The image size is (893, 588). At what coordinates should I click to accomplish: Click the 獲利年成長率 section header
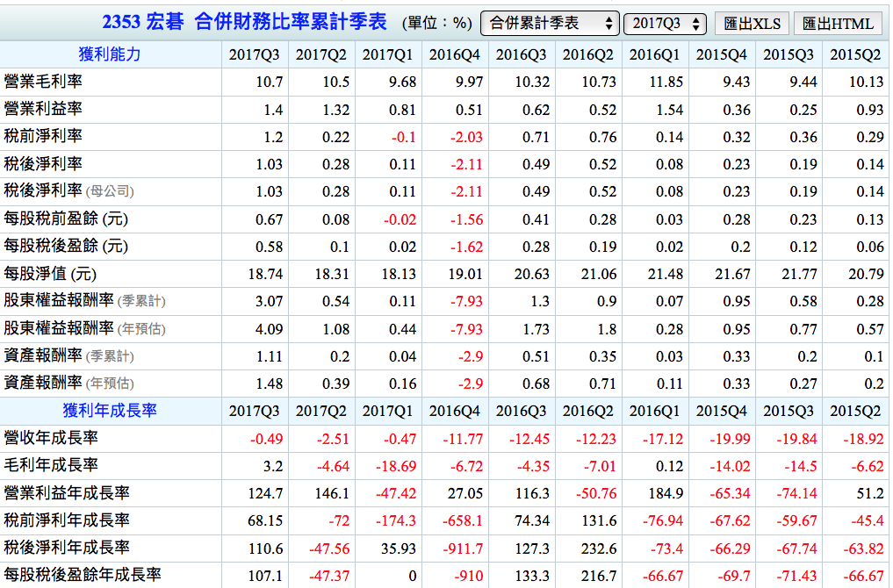point(110,411)
